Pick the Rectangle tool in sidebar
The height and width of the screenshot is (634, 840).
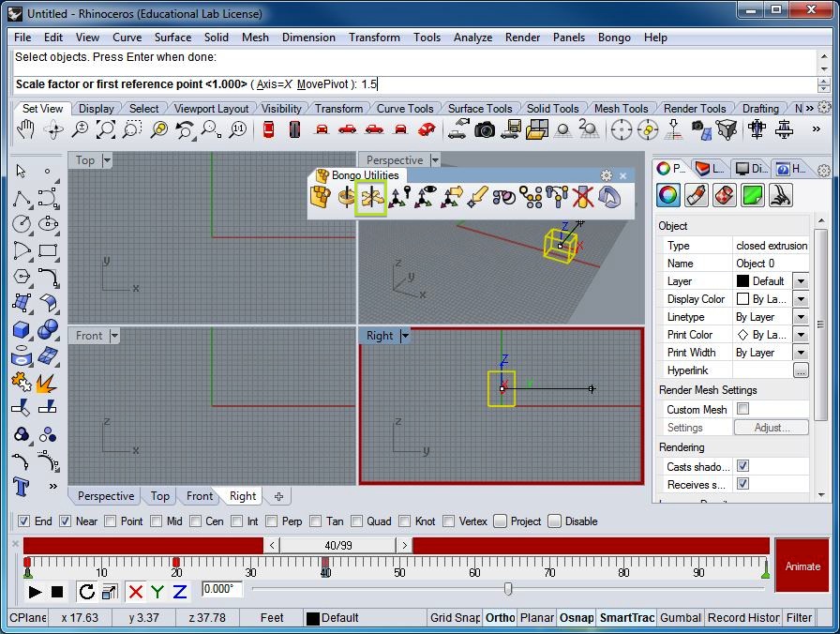point(48,250)
